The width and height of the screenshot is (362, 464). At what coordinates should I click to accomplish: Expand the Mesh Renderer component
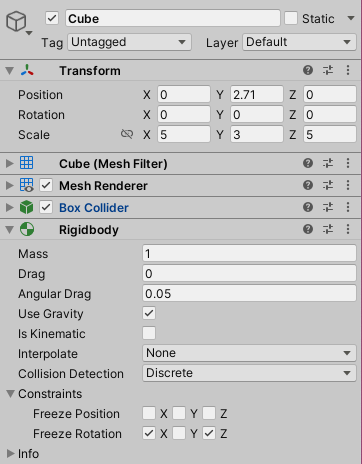point(10,185)
